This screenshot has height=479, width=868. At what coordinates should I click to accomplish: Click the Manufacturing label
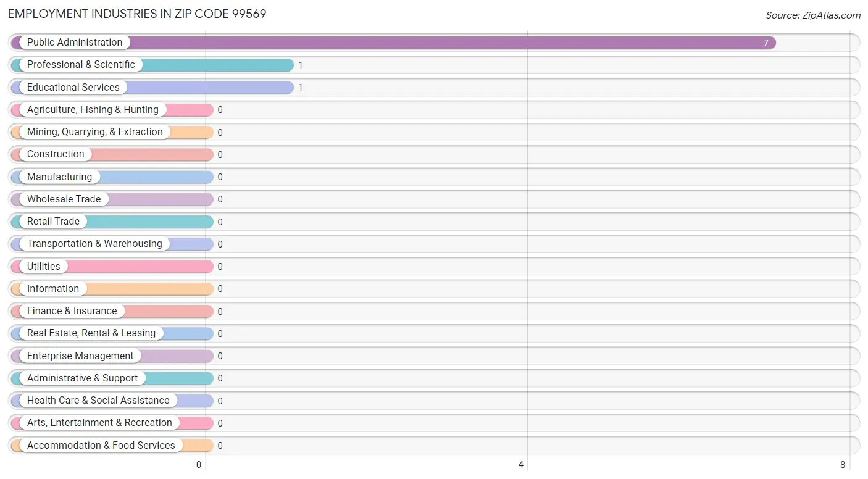tap(59, 177)
